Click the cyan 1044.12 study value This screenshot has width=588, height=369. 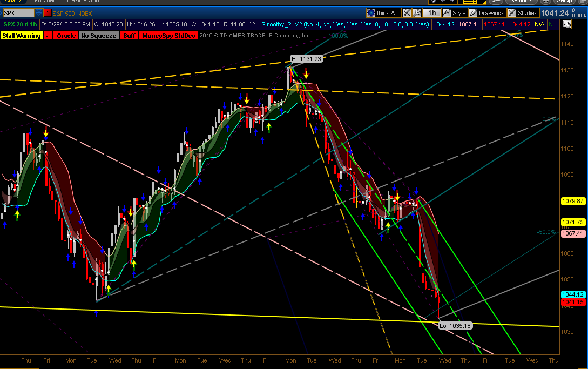[444, 24]
